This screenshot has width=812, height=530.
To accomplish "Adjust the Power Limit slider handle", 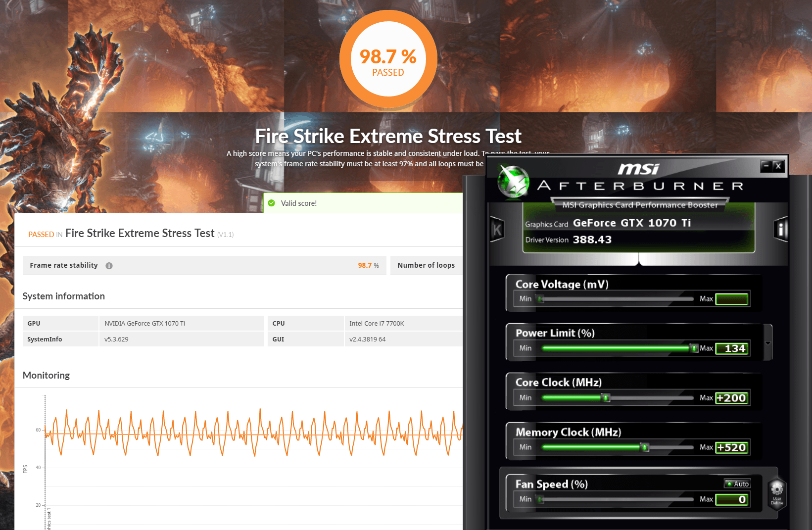I will pos(694,348).
